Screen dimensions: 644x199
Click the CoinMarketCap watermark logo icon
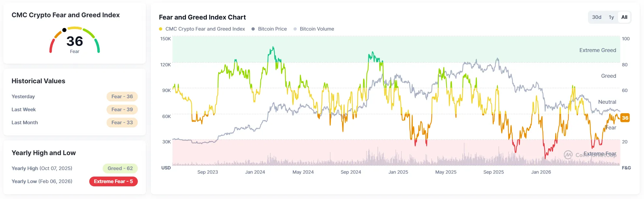[568, 155]
